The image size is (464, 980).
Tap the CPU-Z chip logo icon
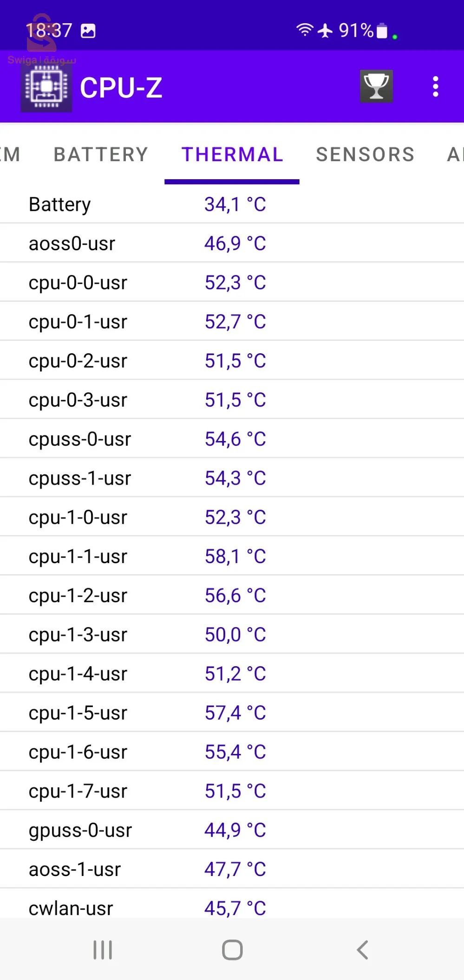[x=46, y=87]
